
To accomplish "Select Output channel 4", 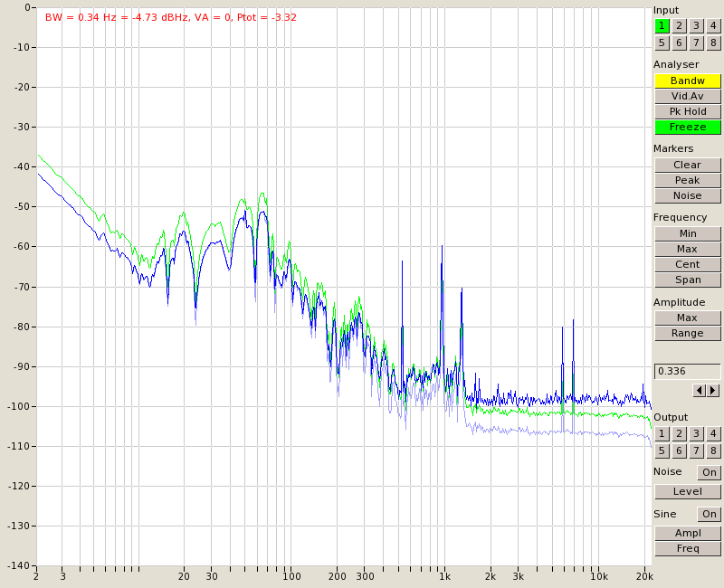I will coord(713,433).
